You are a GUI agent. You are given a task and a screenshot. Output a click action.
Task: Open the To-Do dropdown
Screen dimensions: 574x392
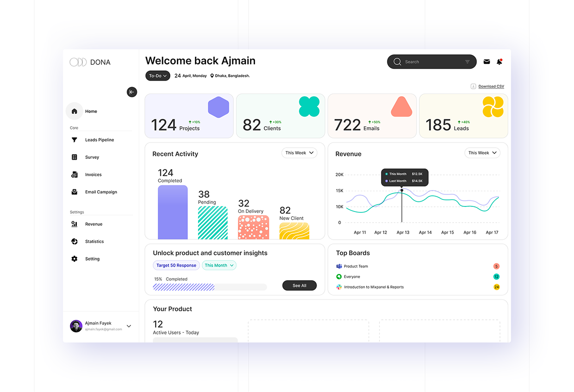coord(157,75)
